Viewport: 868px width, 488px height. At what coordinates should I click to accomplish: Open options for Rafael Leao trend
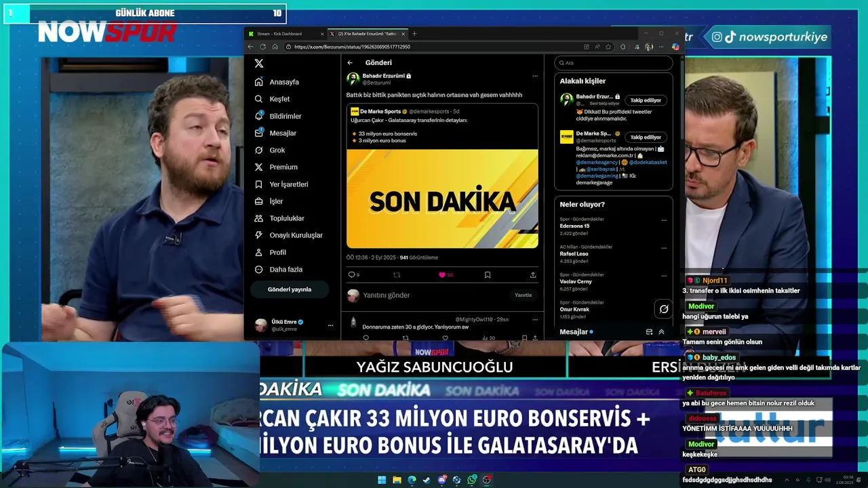(664, 248)
